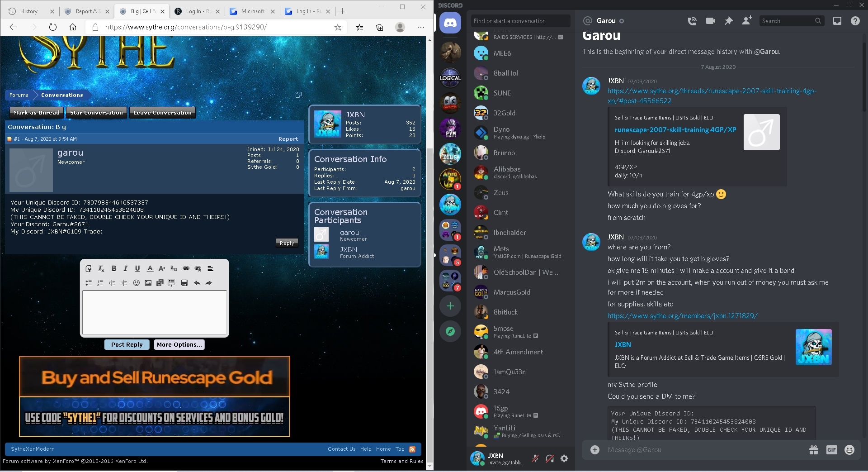Switch to the Microsoft browser tab
The image size is (868, 472).
click(x=252, y=11)
